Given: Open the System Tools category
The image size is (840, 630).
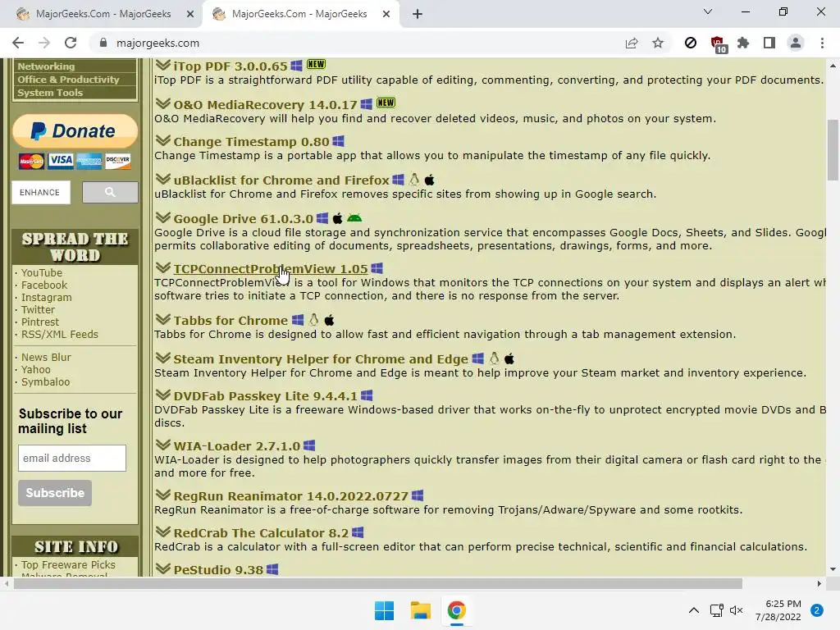Looking at the screenshot, I should tap(50, 93).
